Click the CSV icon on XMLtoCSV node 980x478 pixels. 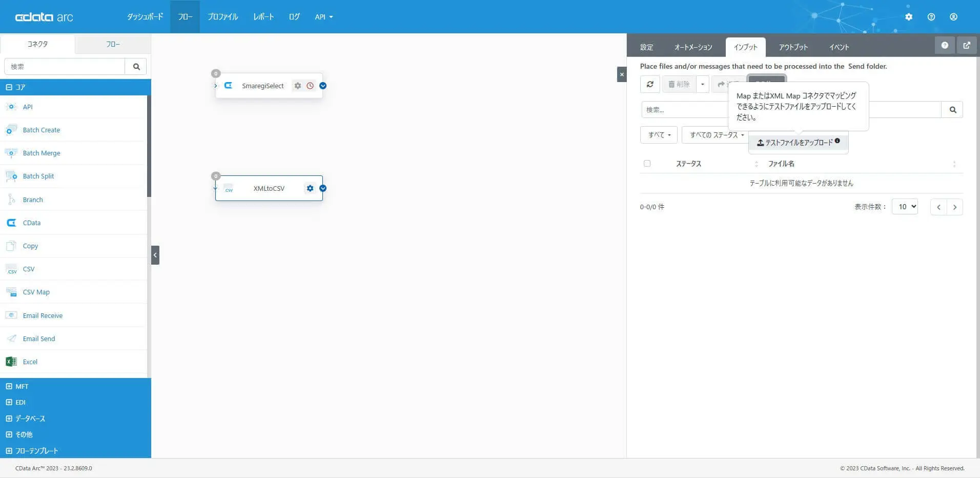pos(229,188)
